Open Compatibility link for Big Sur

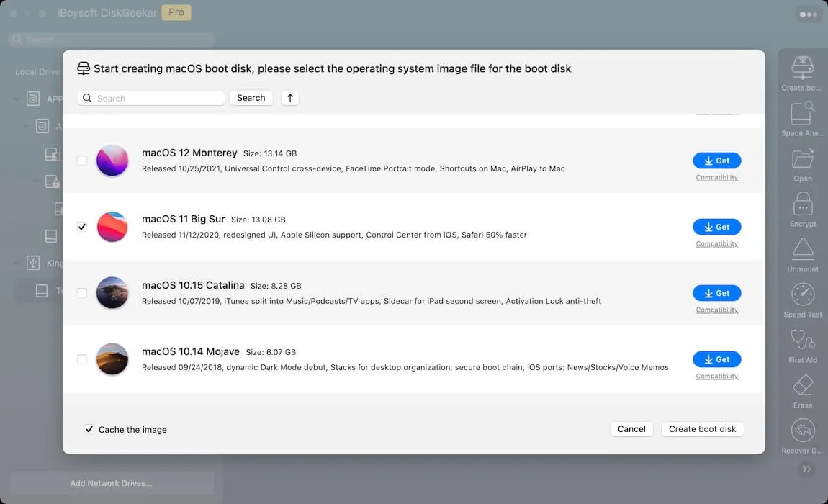click(x=716, y=243)
